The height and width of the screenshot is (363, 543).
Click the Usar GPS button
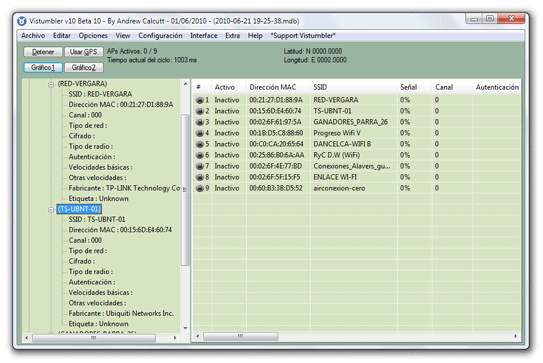click(83, 52)
